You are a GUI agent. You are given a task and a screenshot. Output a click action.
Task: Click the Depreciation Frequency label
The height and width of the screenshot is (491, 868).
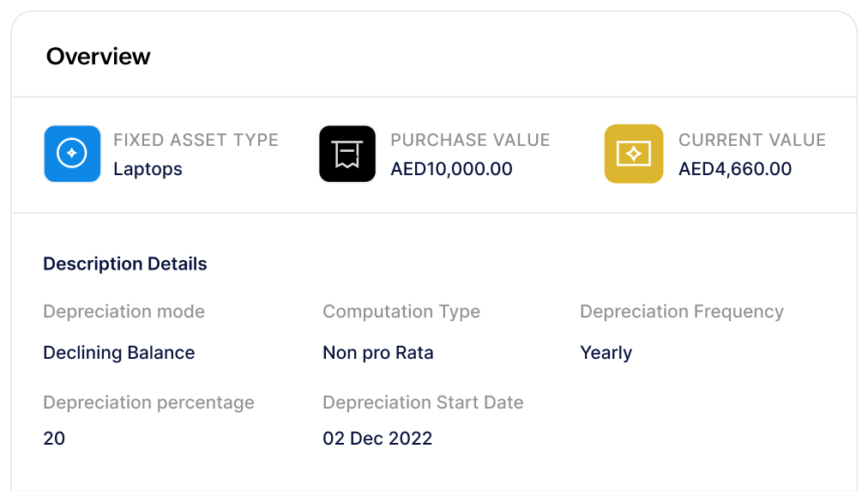pyautogui.click(x=681, y=312)
